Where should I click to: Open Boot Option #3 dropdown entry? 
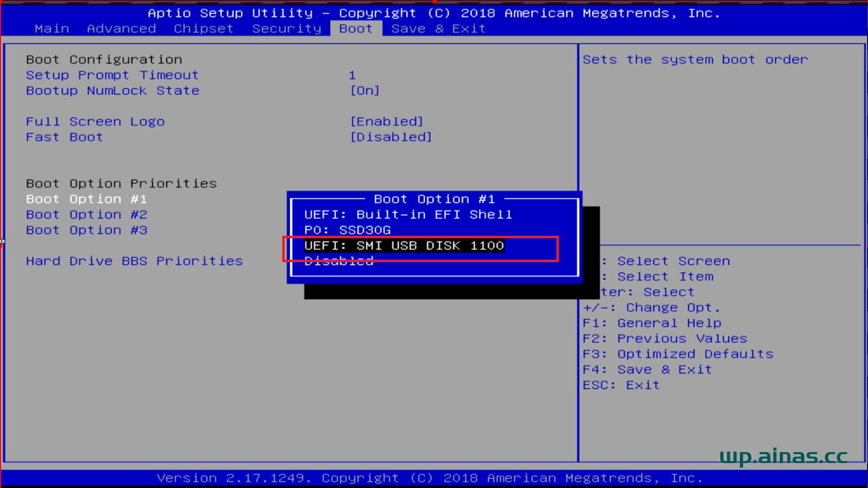click(x=86, y=230)
